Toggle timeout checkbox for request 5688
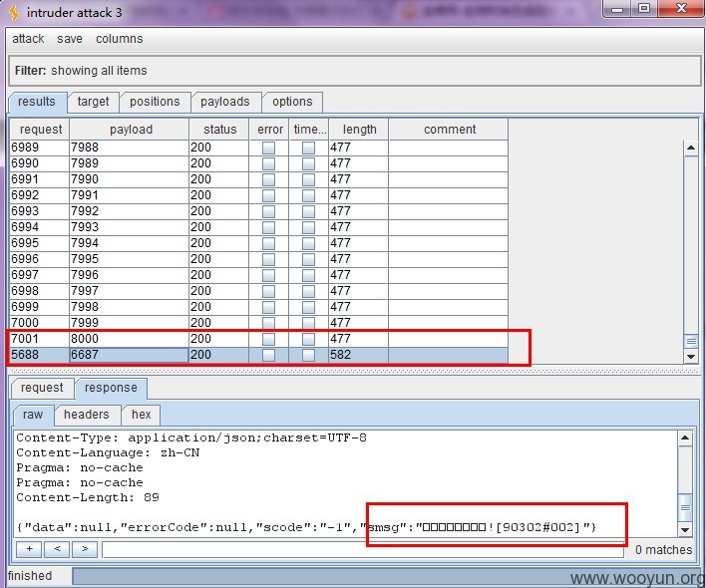Screen dimensions: 706x588 (308, 355)
